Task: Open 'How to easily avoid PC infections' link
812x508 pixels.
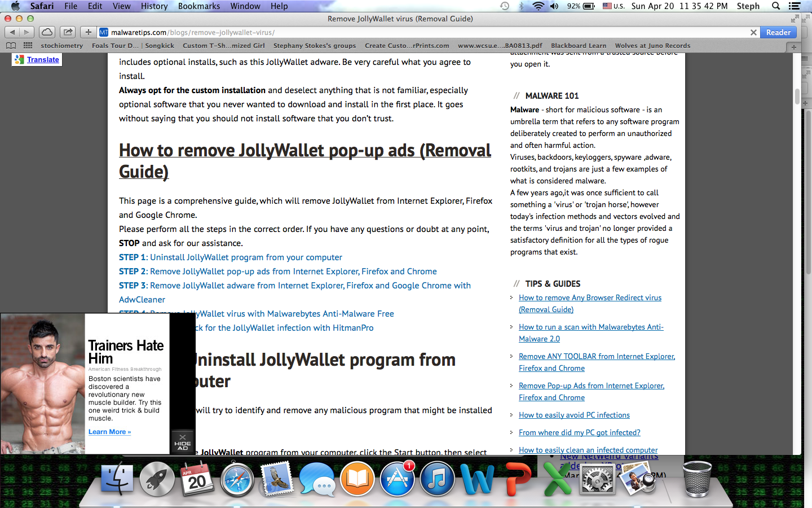Action: coord(574,415)
